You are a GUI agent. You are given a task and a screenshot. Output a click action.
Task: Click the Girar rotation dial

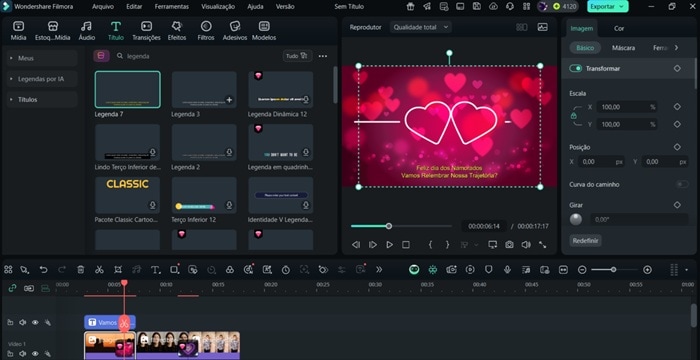576,219
